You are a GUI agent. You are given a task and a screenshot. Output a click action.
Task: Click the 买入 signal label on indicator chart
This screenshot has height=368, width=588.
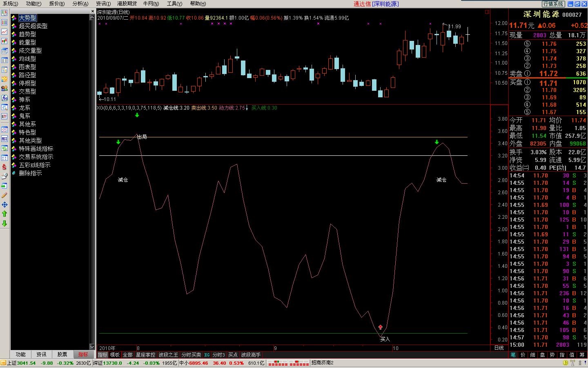pos(385,339)
